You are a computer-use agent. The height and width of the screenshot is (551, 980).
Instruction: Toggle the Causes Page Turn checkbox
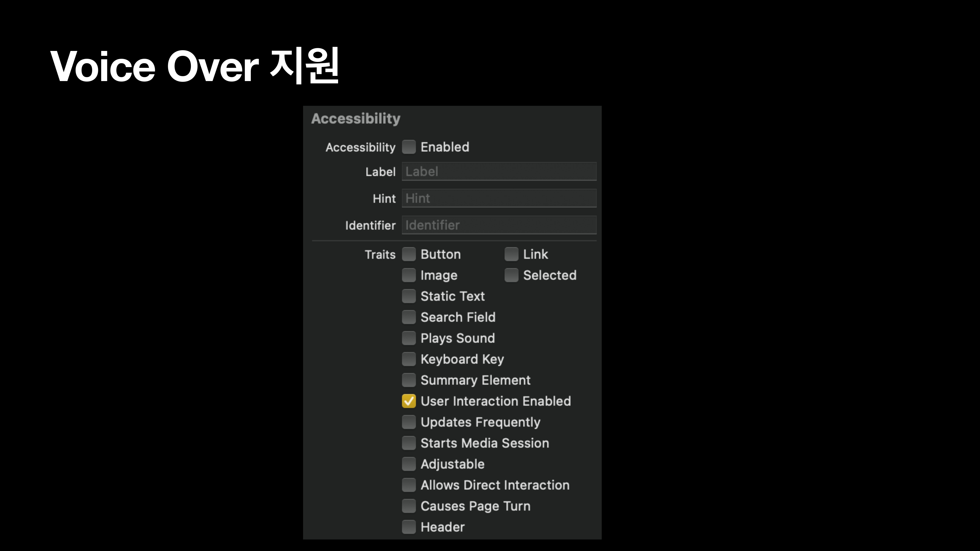409,506
